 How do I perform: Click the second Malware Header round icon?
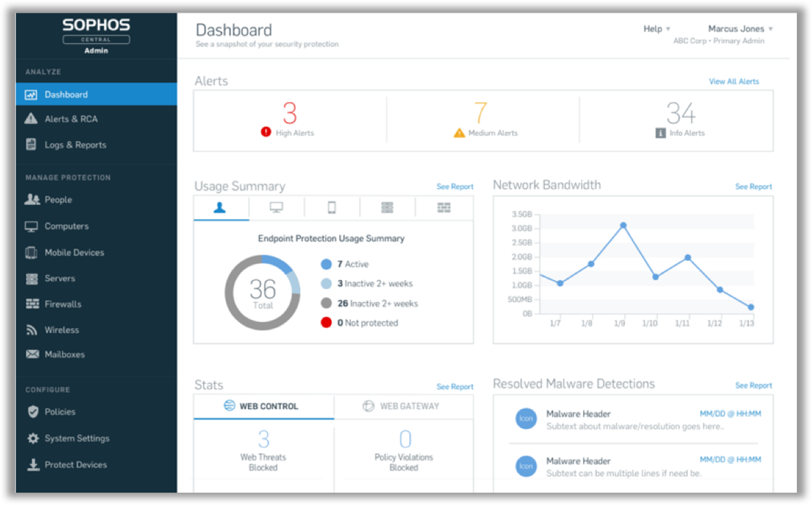[x=526, y=466]
